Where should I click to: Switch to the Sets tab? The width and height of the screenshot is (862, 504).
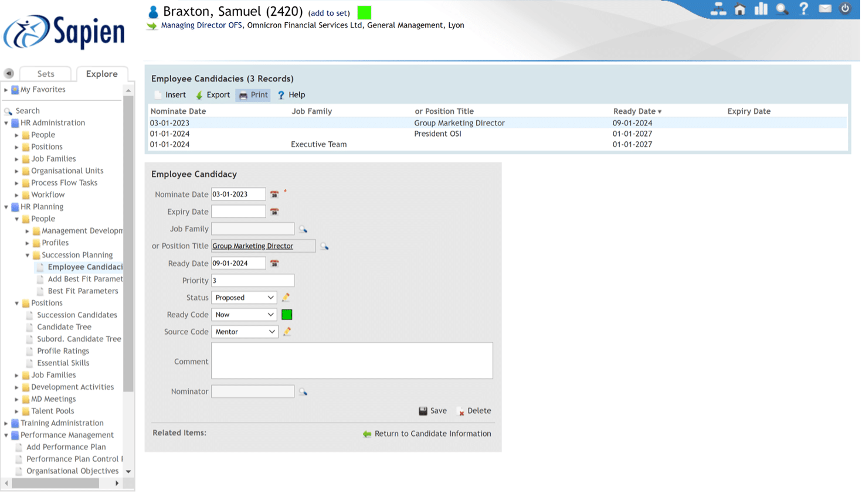[45, 73]
